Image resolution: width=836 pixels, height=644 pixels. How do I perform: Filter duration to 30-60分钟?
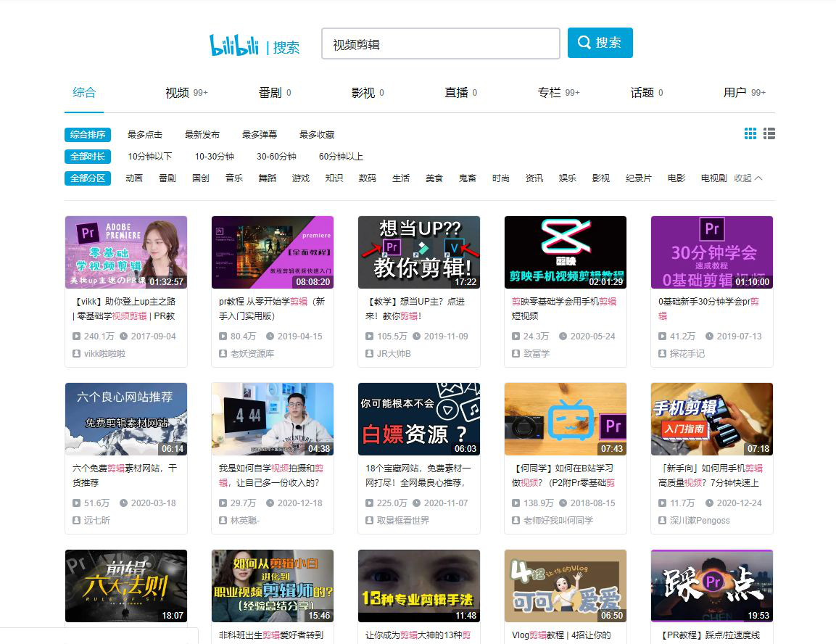click(x=276, y=157)
